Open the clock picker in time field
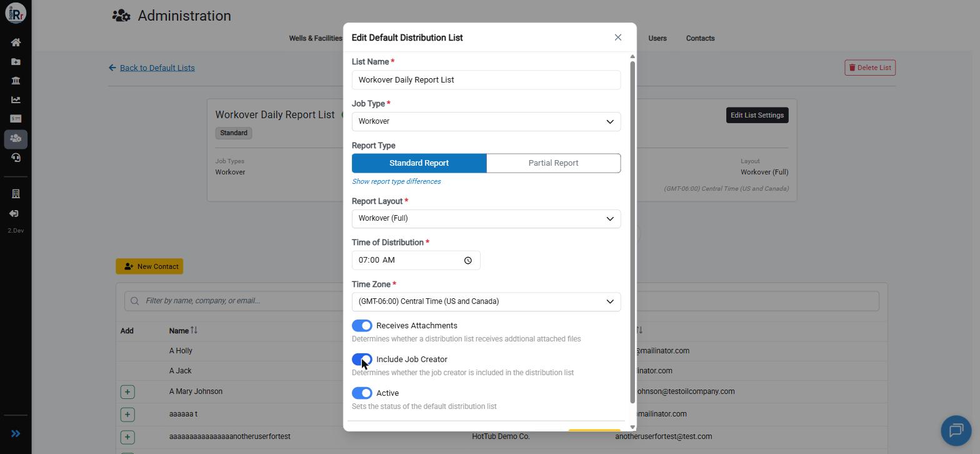Image resolution: width=980 pixels, height=454 pixels. 467,260
